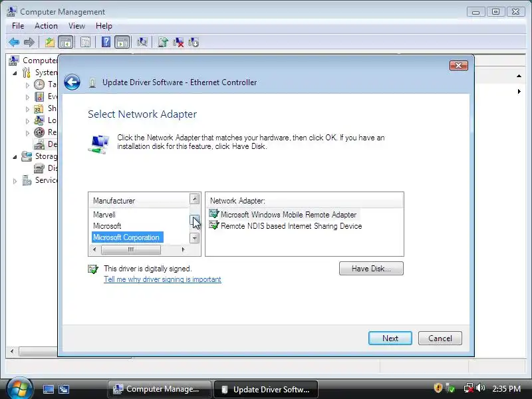This screenshot has height=399, width=532.
Task: Open the Actions pane More Actions arrow
Action: (x=519, y=91)
